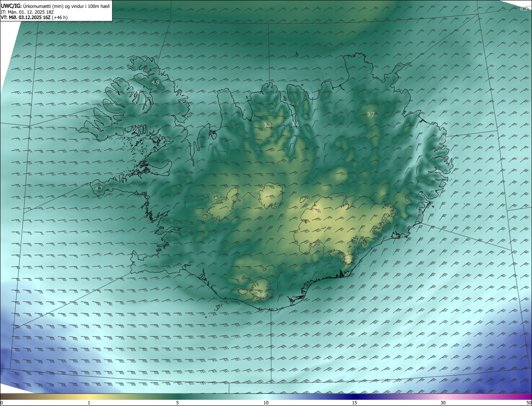Click the "15" tick on the color scale
Viewport: 532px width, 406px height.
[x=355, y=403]
